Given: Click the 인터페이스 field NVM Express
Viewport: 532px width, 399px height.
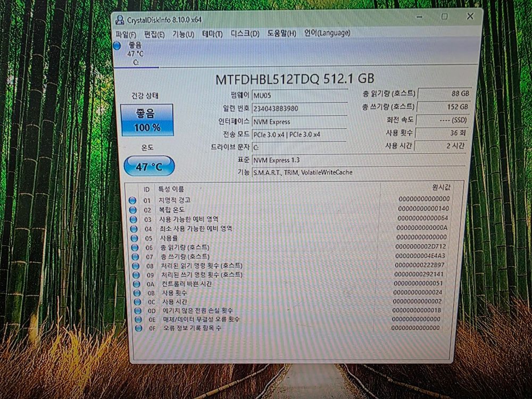Looking at the screenshot, I should pyautogui.click(x=299, y=121).
